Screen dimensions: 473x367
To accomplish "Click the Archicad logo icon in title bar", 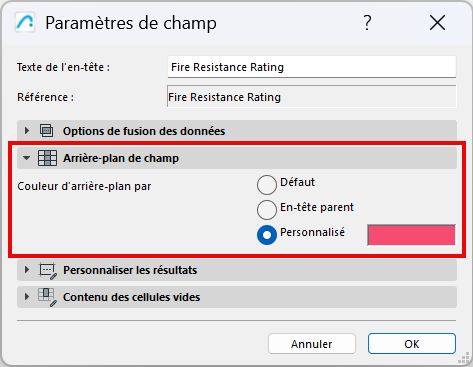I will pyautogui.click(x=25, y=23).
